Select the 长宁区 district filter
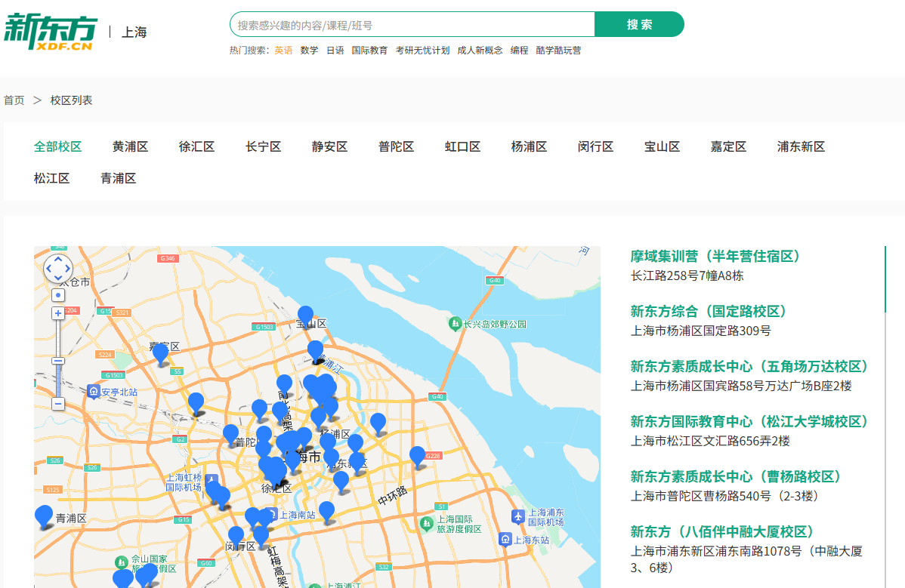This screenshot has width=905, height=588. [263, 146]
